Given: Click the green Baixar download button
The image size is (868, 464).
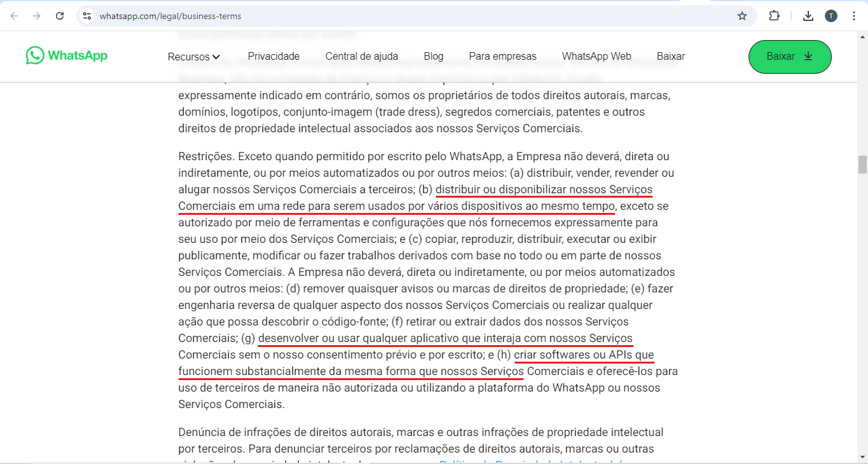Looking at the screenshot, I should [790, 57].
